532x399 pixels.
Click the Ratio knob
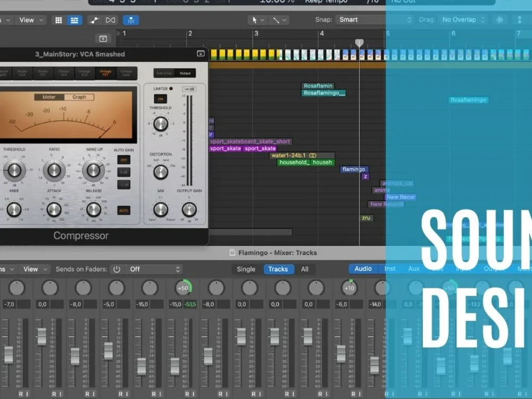click(54, 170)
